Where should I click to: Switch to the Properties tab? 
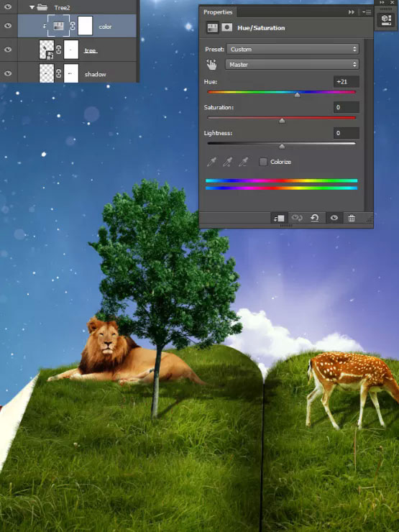[218, 12]
